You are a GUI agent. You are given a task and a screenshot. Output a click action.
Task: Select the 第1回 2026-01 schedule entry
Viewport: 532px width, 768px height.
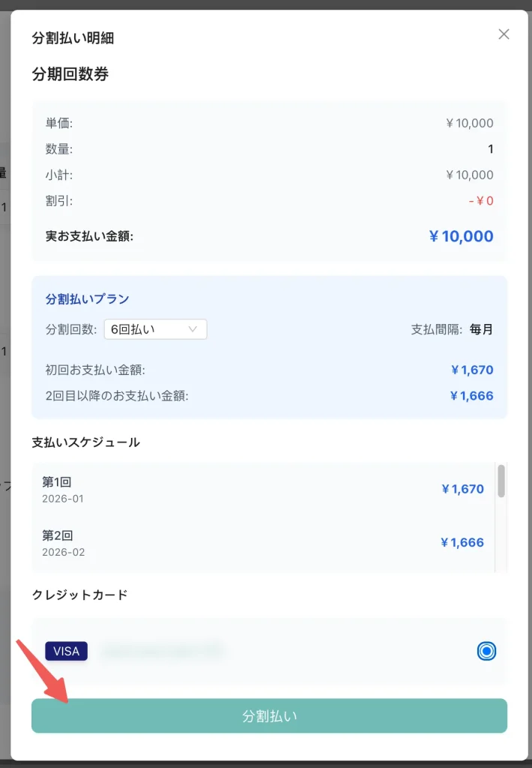262,489
